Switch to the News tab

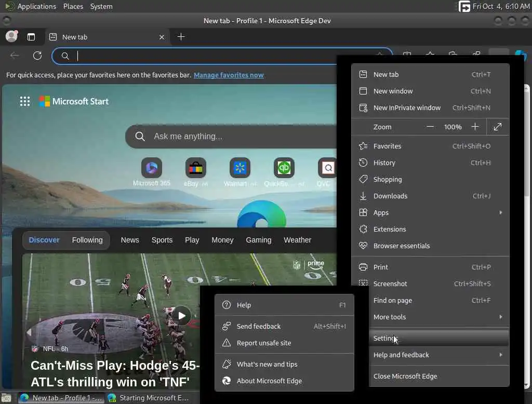click(x=130, y=240)
